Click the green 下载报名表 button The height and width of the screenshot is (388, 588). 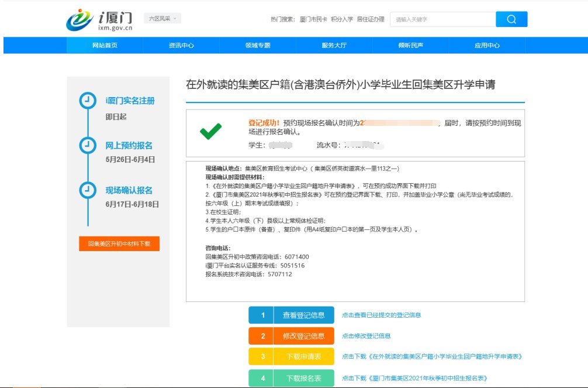point(291,378)
